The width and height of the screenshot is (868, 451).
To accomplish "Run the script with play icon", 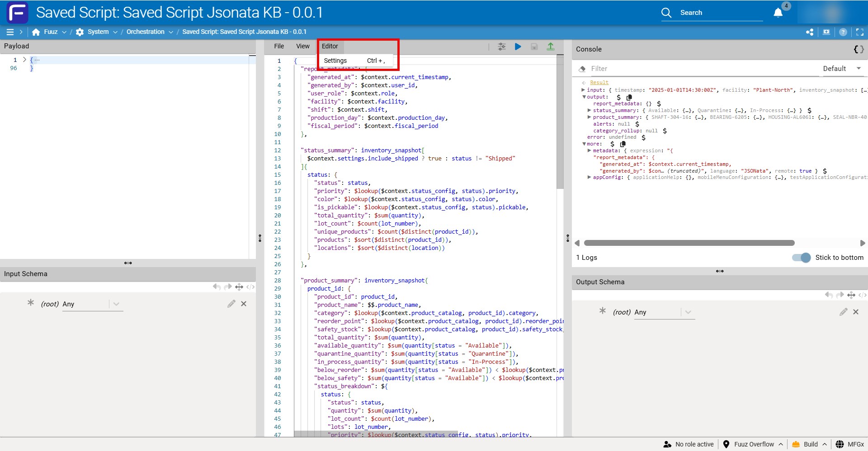I will coord(518,47).
